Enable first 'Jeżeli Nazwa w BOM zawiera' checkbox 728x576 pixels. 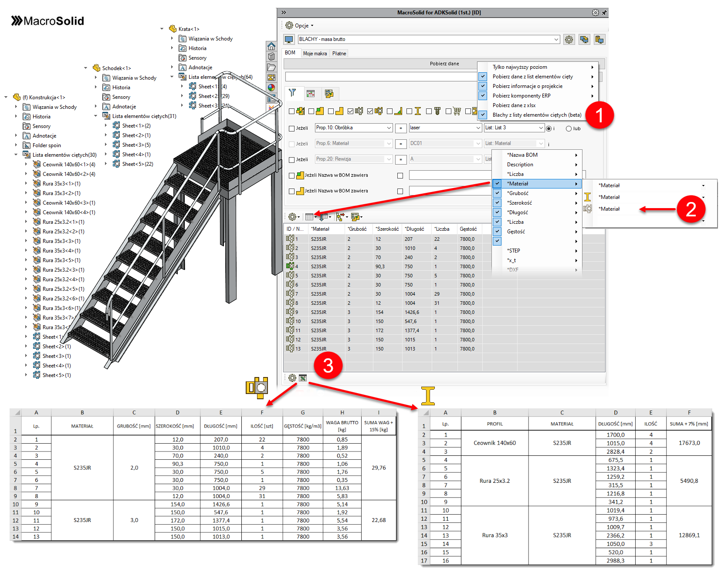(x=292, y=175)
